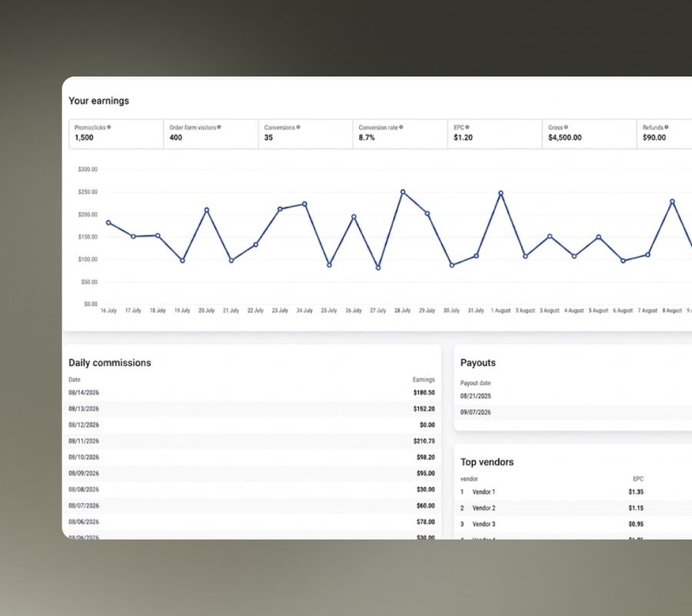Click the Daily commissions heading
Viewport: 692px width, 616px height.
(x=110, y=363)
